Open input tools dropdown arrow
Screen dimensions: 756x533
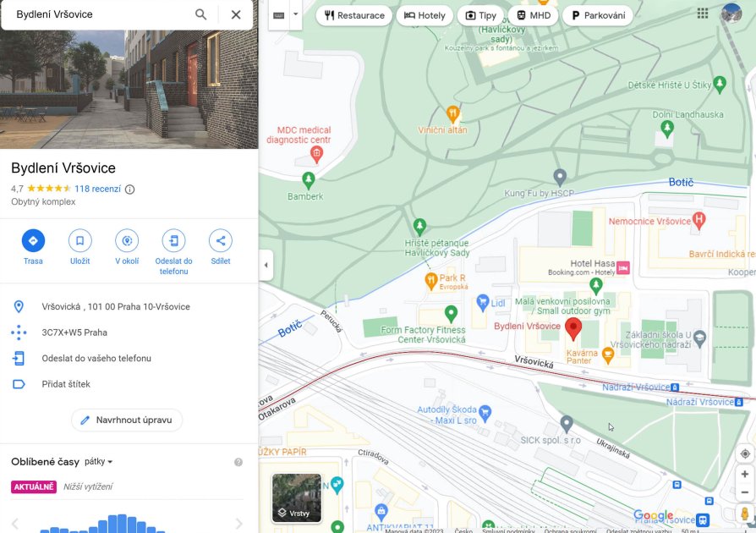(296, 14)
